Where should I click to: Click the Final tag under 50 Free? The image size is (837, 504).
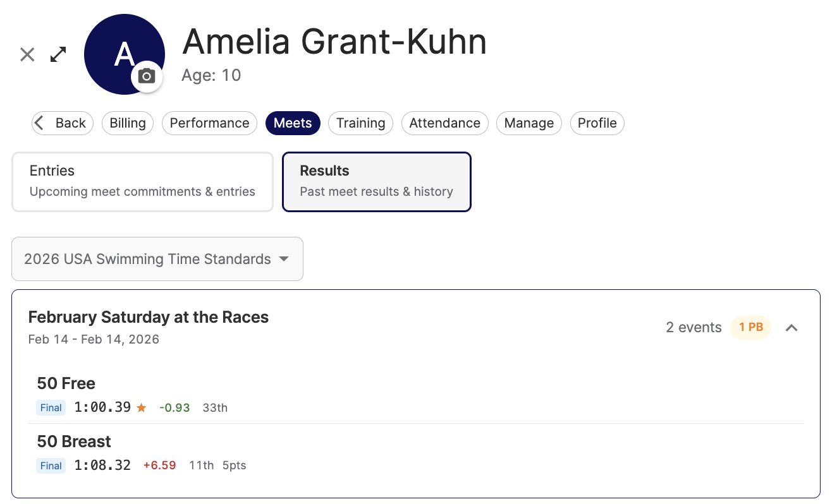pos(51,408)
